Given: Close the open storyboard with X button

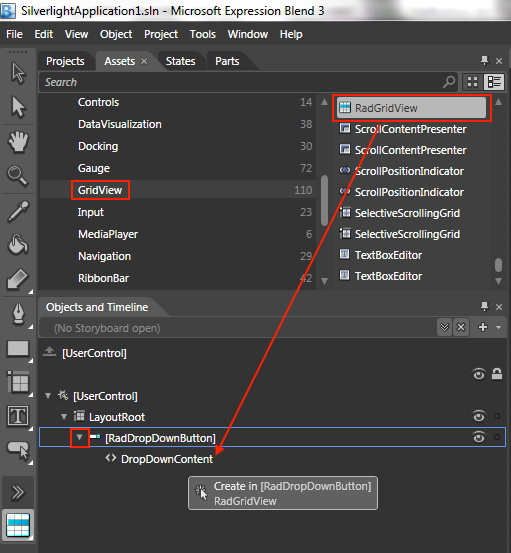Looking at the screenshot, I should [461, 327].
